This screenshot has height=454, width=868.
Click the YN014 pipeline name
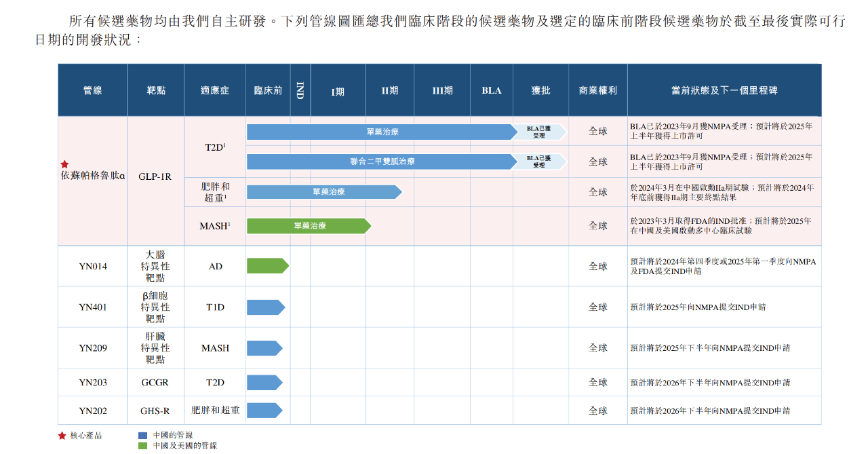(x=93, y=267)
